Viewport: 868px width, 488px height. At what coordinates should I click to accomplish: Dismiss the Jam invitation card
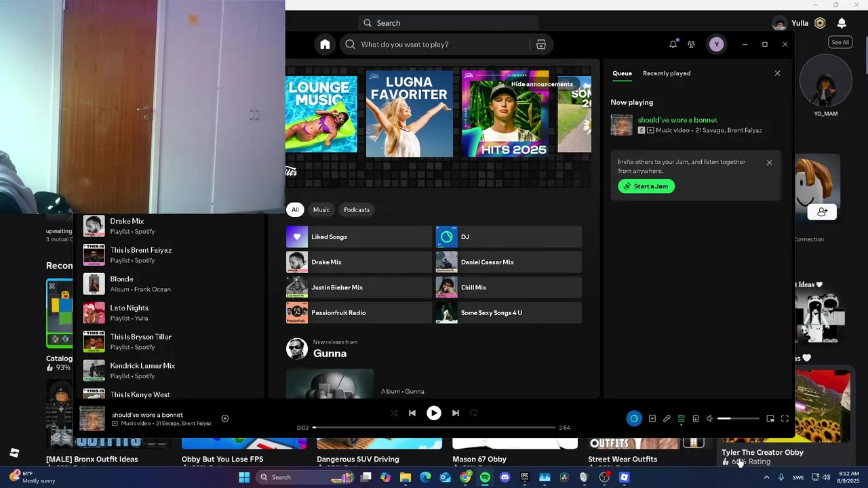[769, 163]
